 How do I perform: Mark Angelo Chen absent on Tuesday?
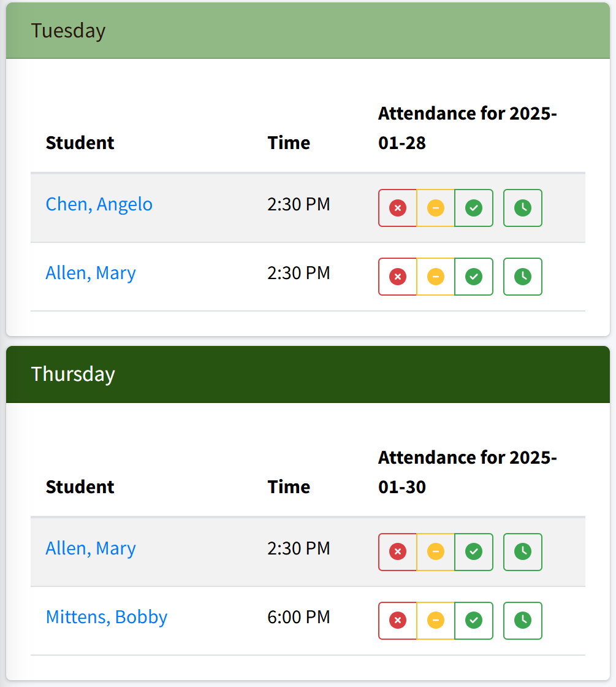coord(398,208)
